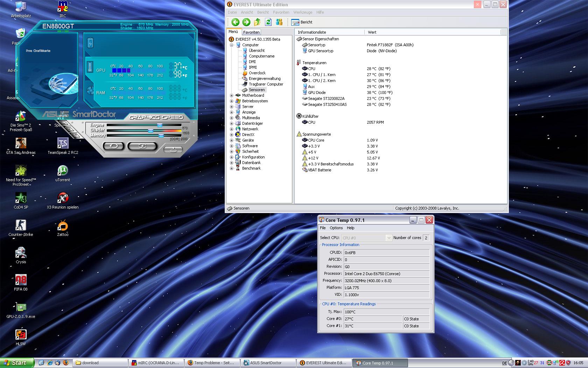The width and height of the screenshot is (588, 368).
Task: Switch to ASUS SmartDoctor in the taskbar
Action: pos(268,363)
